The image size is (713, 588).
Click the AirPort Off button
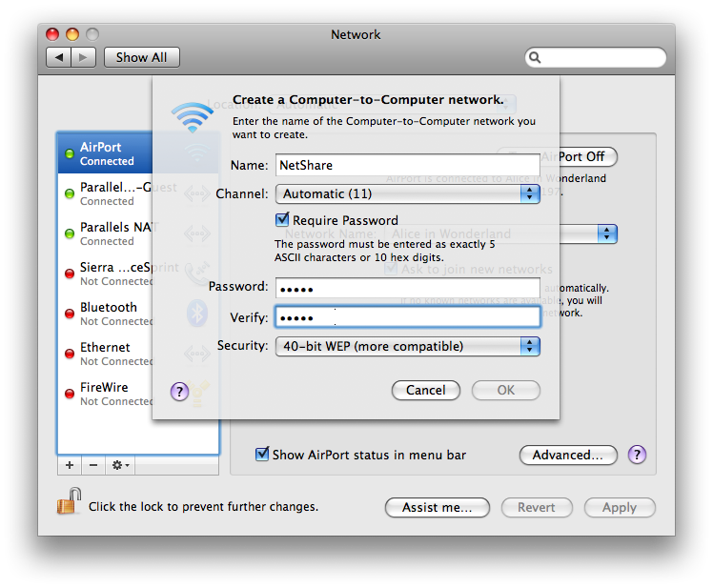tap(588, 157)
